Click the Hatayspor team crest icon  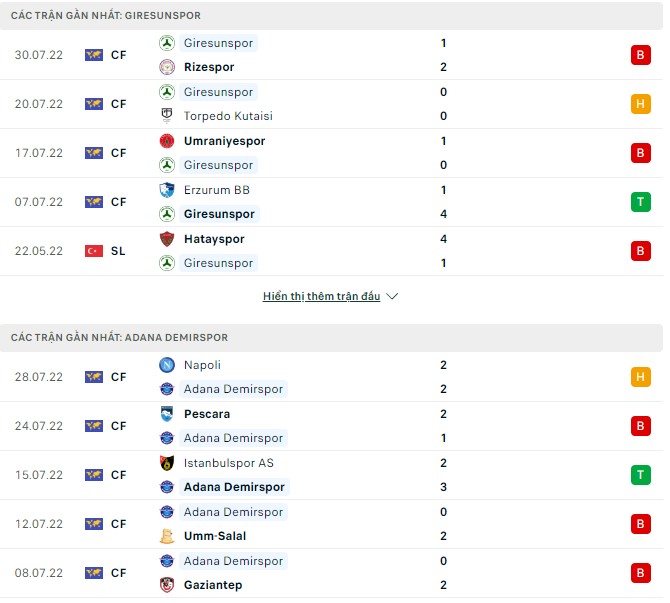point(167,239)
